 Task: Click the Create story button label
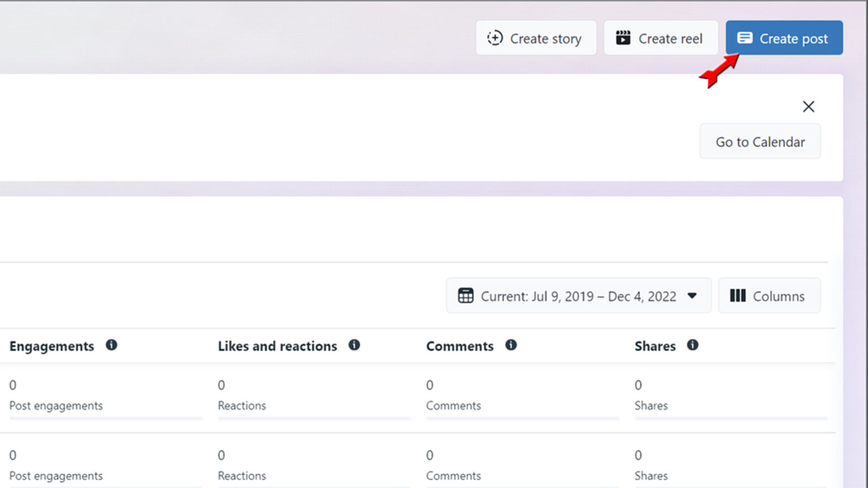pyautogui.click(x=545, y=39)
